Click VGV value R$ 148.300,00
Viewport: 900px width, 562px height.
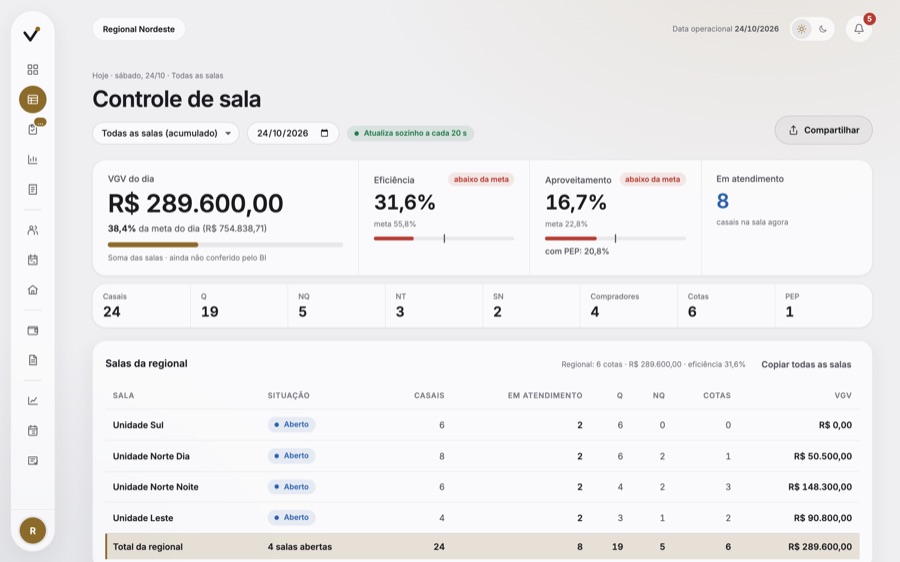point(820,487)
